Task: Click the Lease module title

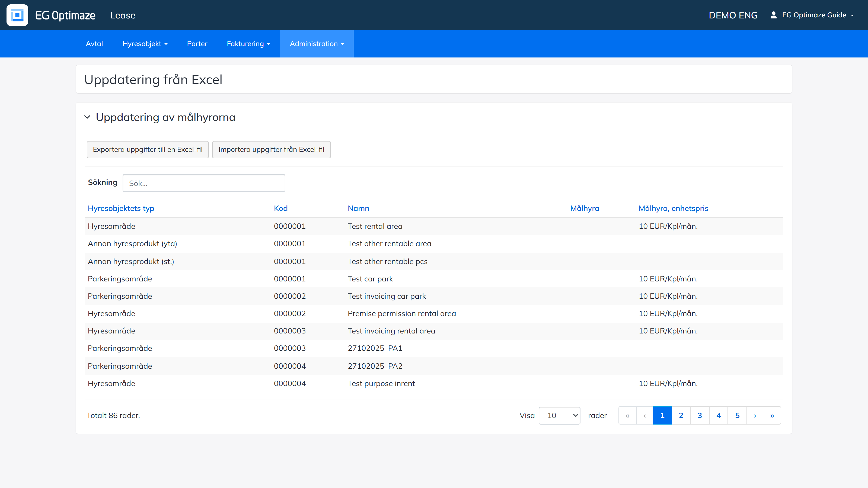Action: click(x=123, y=15)
